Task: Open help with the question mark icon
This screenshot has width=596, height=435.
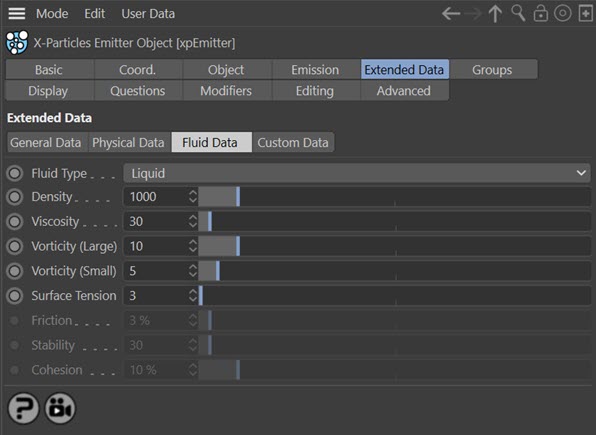Action: (x=24, y=409)
